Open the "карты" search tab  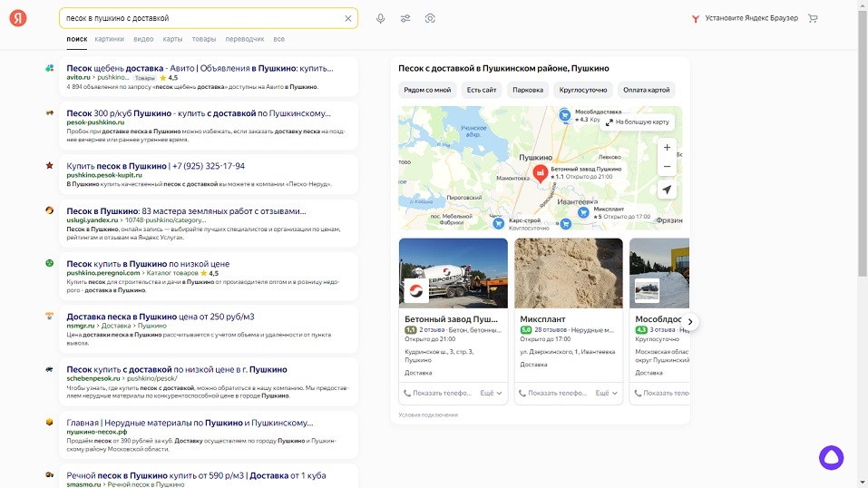pyautogui.click(x=172, y=39)
